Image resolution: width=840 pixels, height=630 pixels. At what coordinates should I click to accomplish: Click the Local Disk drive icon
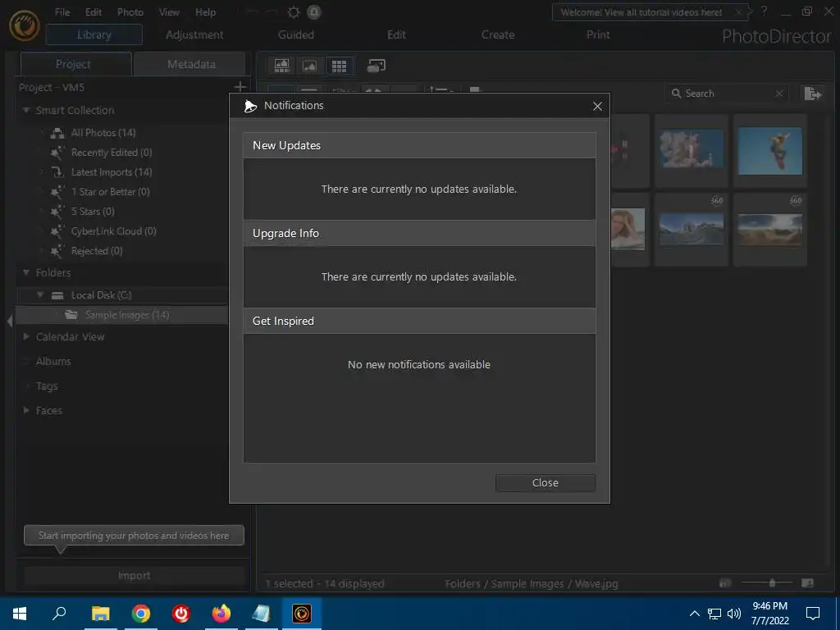(57, 295)
